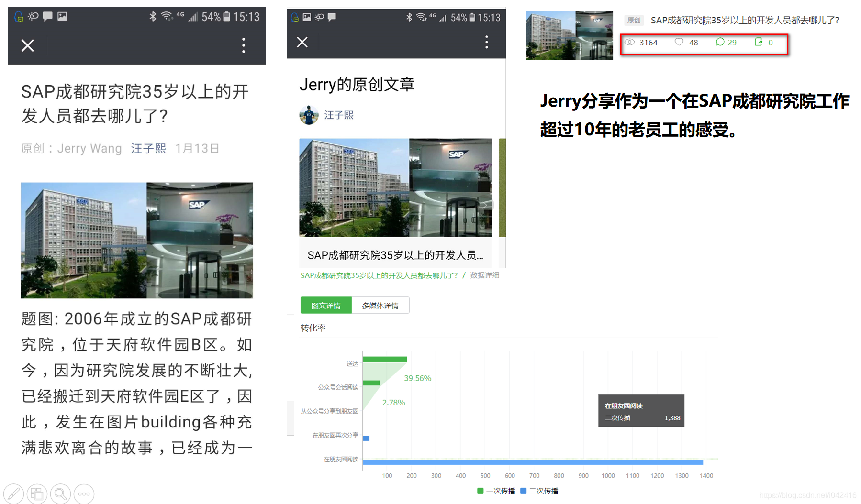
Task: Open the article title in the top-right list entry
Action: click(745, 20)
